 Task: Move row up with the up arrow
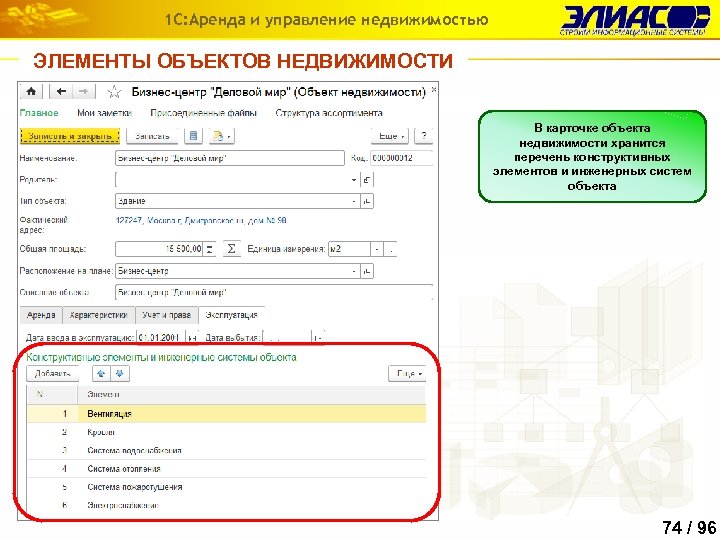101,373
